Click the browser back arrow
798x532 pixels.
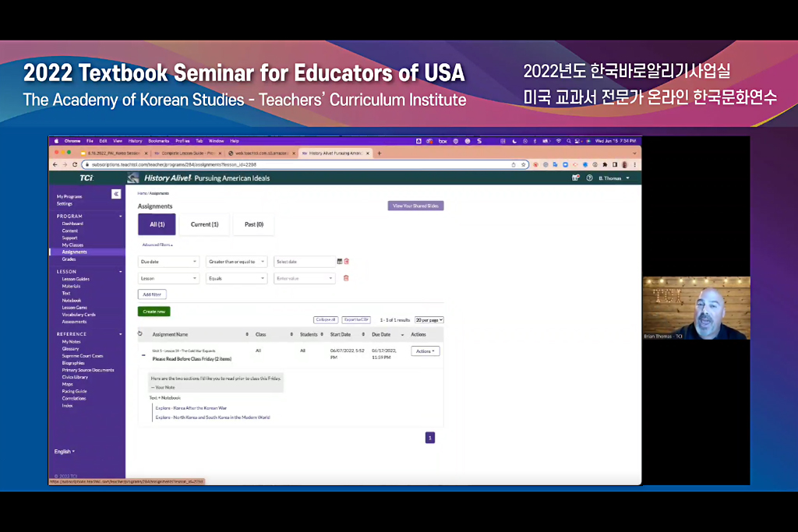[x=55, y=164]
